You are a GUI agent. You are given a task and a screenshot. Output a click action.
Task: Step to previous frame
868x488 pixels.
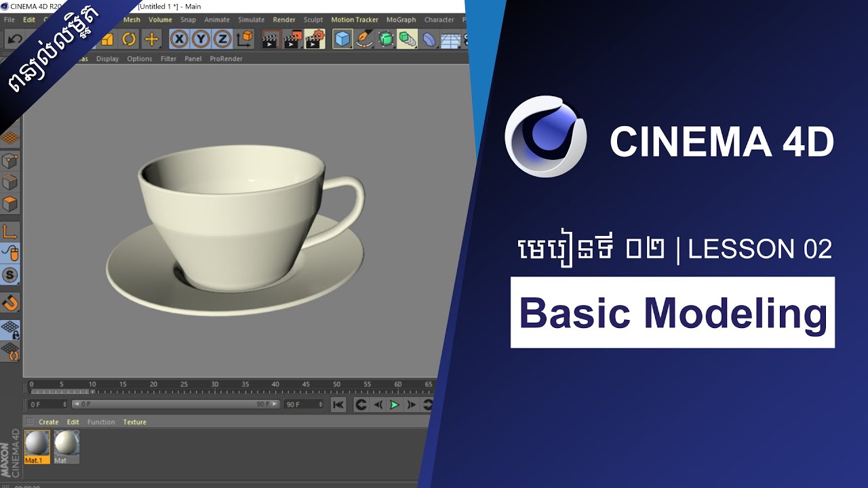click(378, 405)
